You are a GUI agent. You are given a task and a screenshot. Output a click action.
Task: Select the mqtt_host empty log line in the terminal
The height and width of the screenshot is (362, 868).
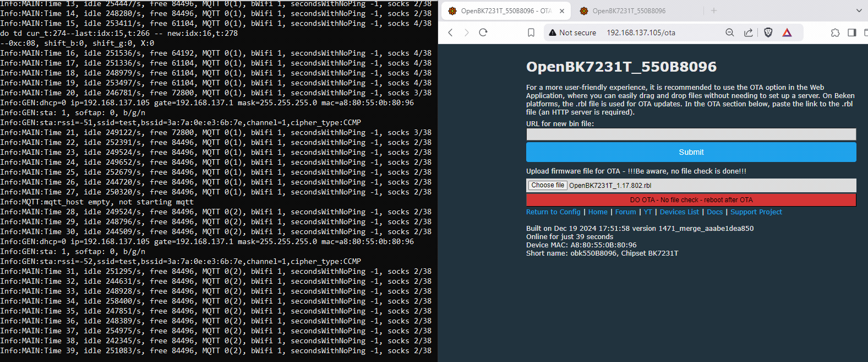[x=97, y=202]
